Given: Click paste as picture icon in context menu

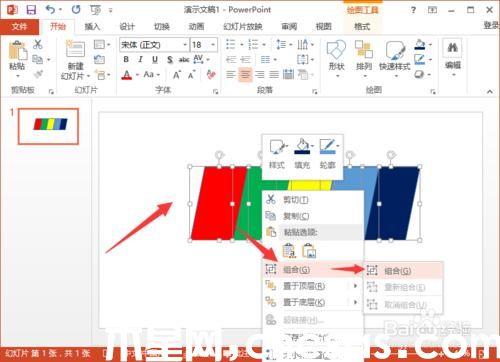Looking at the screenshot, I should coord(309,251).
